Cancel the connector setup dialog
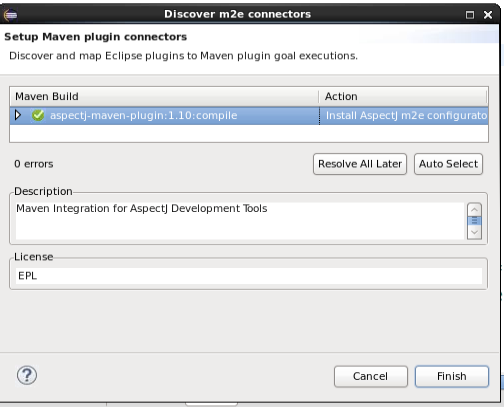This screenshot has height=407, width=504. click(371, 376)
